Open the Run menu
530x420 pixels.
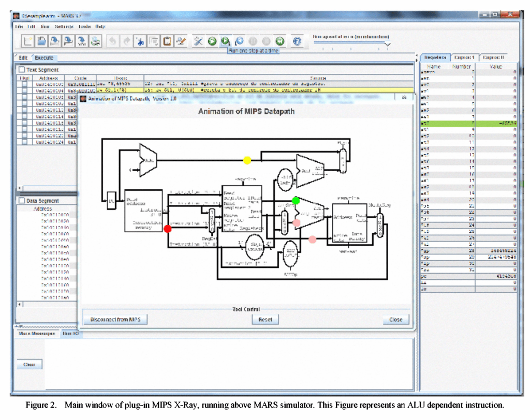(45, 26)
